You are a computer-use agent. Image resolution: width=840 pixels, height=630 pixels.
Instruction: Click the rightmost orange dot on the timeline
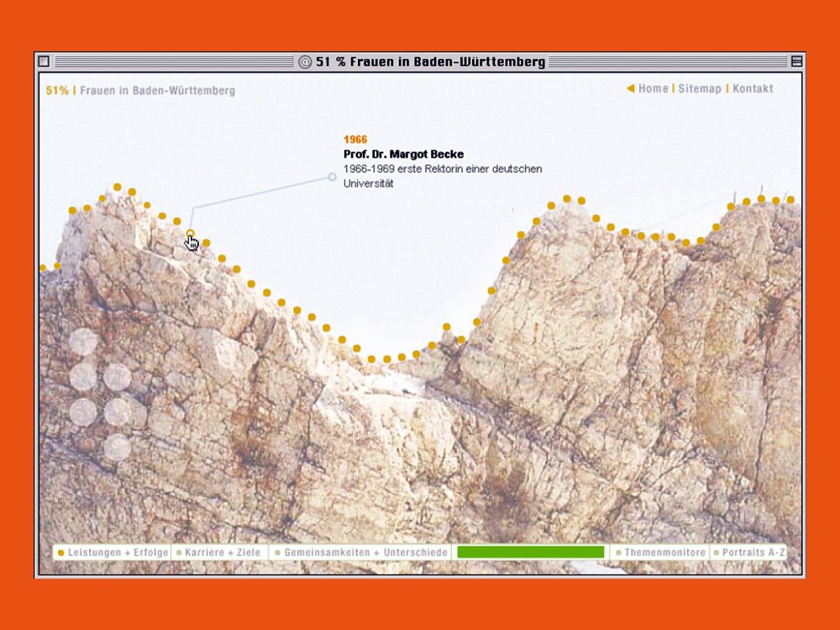(790, 200)
